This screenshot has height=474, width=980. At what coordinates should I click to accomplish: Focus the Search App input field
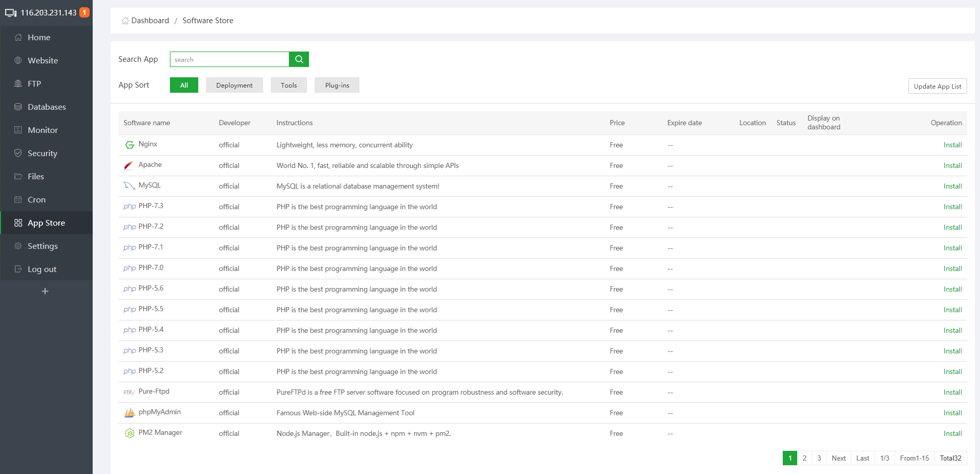pos(230,60)
